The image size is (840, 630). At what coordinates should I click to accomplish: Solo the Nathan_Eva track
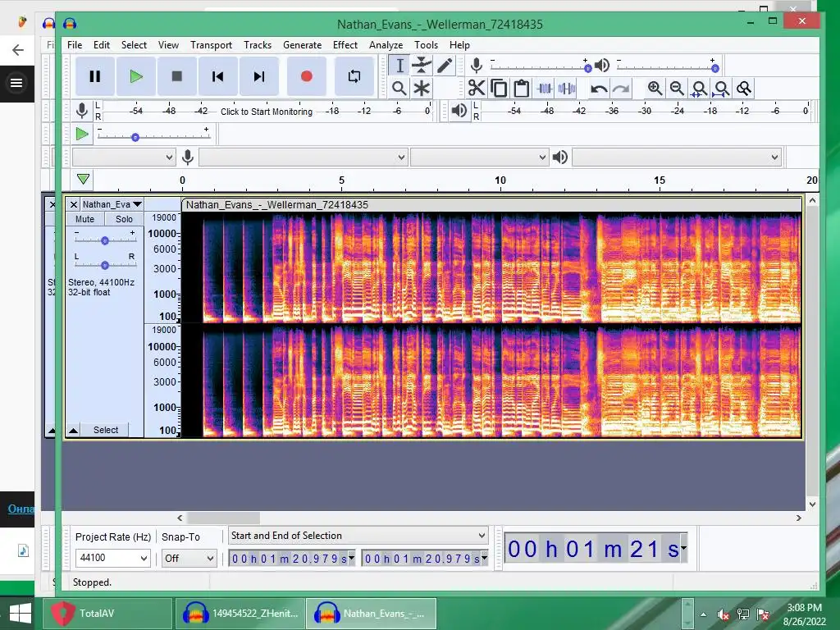tap(124, 219)
